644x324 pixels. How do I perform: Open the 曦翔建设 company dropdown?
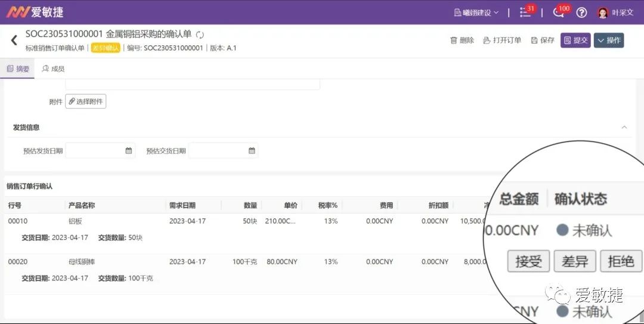476,13
